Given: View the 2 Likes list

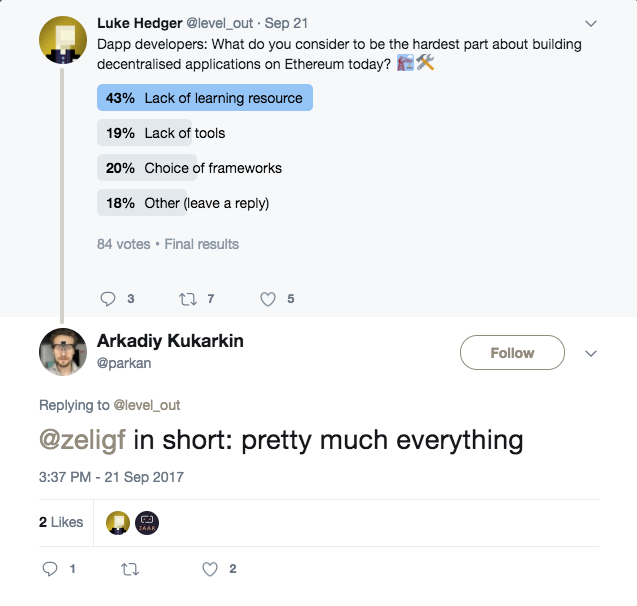Looking at the screenshot, I should tap(61, 522).
